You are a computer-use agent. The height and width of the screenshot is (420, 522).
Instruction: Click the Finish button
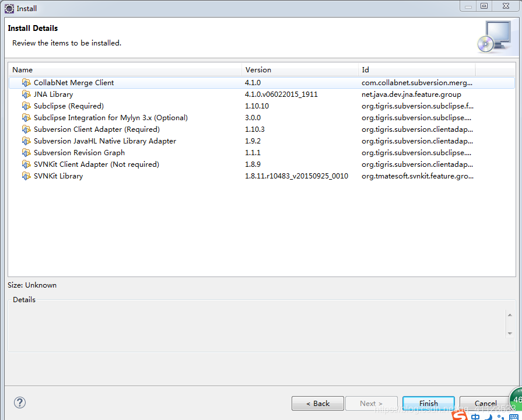pyautogui.click(x=429, y=403)
